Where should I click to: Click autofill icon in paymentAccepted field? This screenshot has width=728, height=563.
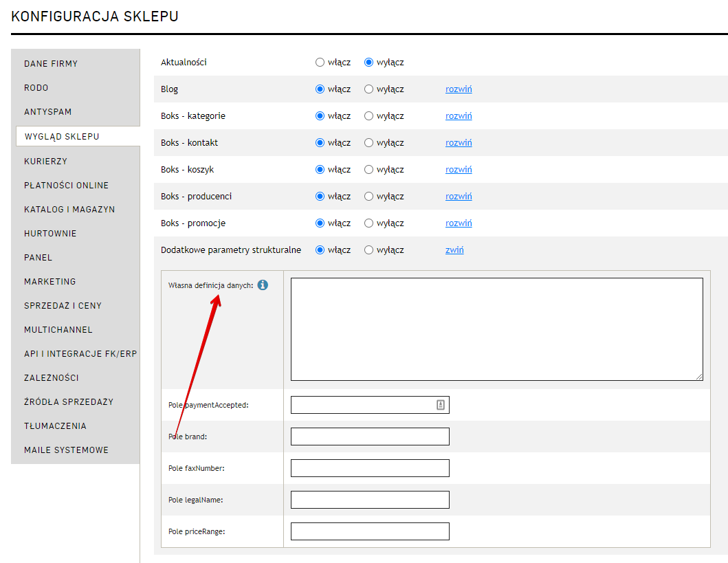[441, 405]
